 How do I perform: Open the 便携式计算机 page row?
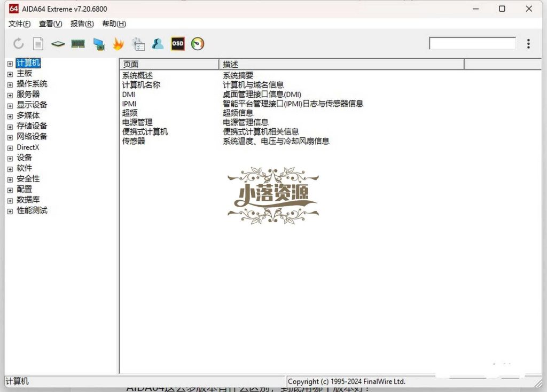click(x=145, y=132)
